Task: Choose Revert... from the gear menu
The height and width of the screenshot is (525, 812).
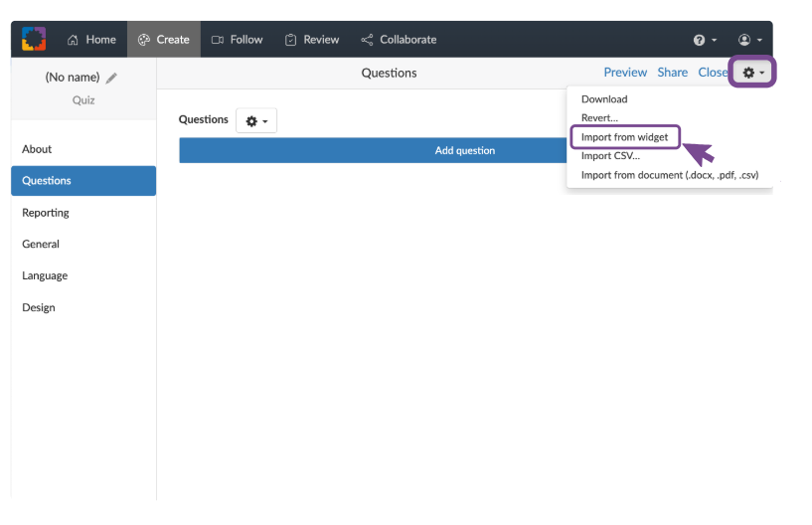Action: pyautogui.click(x=599, y=117)
